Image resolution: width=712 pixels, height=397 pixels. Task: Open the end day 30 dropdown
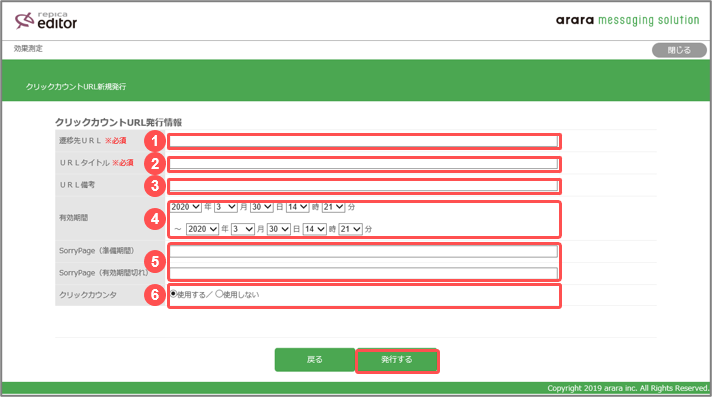[x=279, y=229]
